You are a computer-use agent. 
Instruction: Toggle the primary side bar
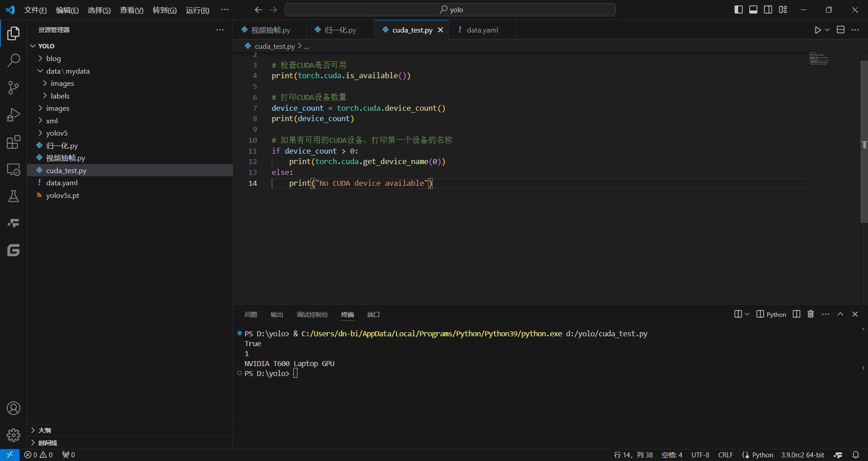(739, 9)
